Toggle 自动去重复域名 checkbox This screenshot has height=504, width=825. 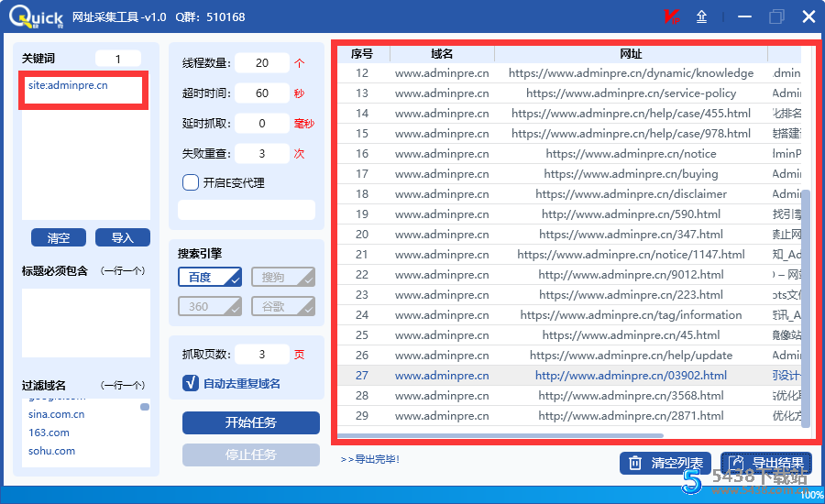pos(191,383)
